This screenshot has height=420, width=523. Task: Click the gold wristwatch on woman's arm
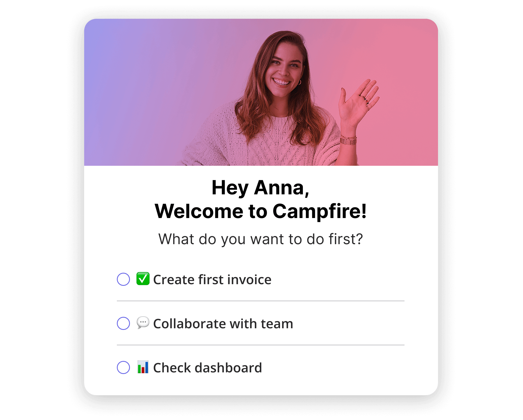pyautogui.click(x=348, y=140)
